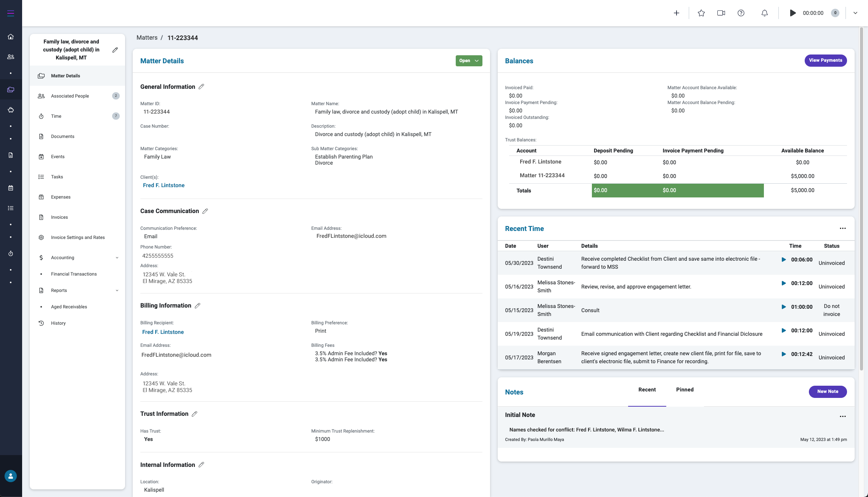The height and width of the screenshot is (497, 868).
Task: Edit the matter title pencil icon
Action: 115,50
